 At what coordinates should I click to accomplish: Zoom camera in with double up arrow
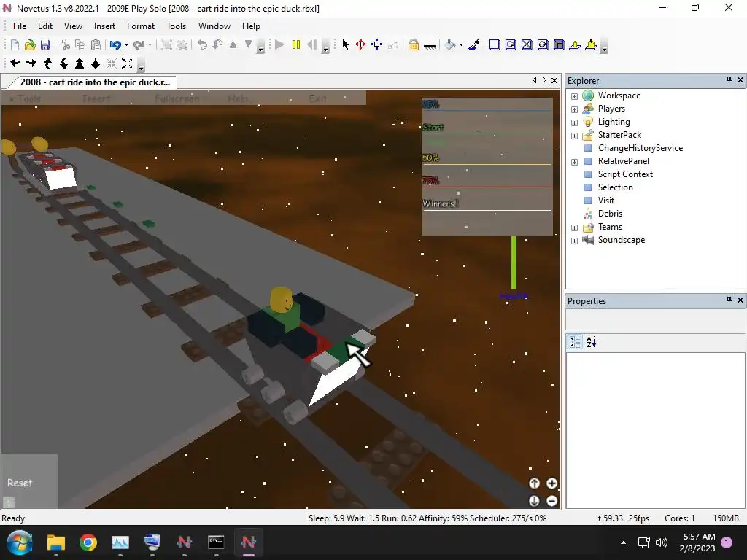click(x=80, y=63)
